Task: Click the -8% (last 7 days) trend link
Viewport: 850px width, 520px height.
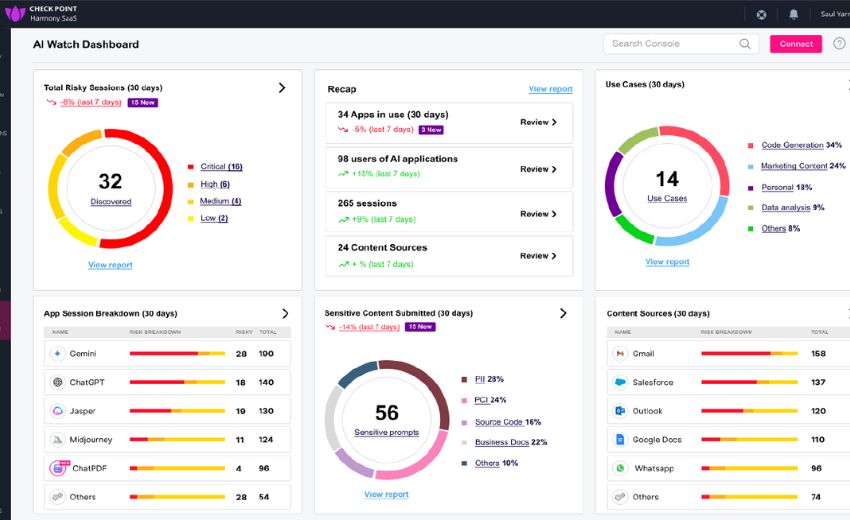Action: (x=90, y=102)
